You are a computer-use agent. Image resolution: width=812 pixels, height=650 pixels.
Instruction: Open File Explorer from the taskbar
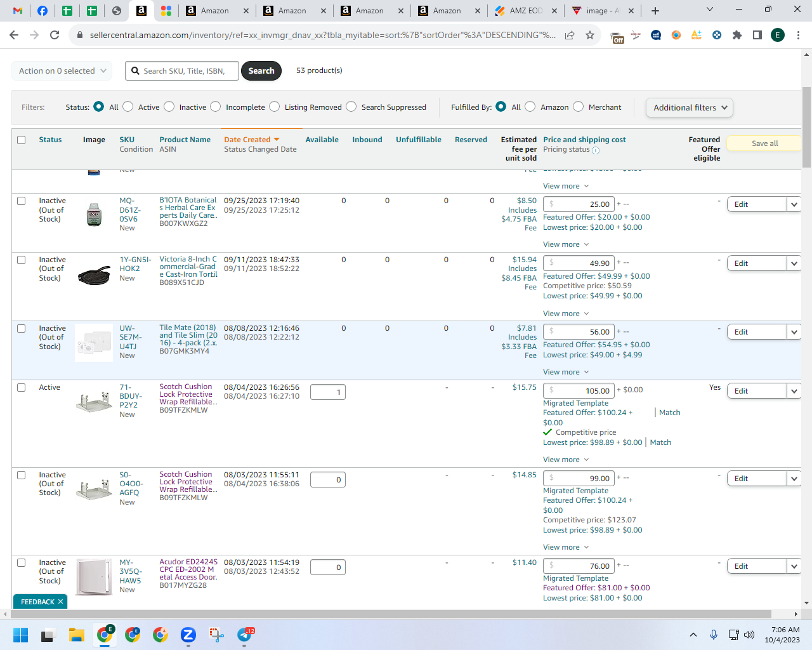[77, 635]
